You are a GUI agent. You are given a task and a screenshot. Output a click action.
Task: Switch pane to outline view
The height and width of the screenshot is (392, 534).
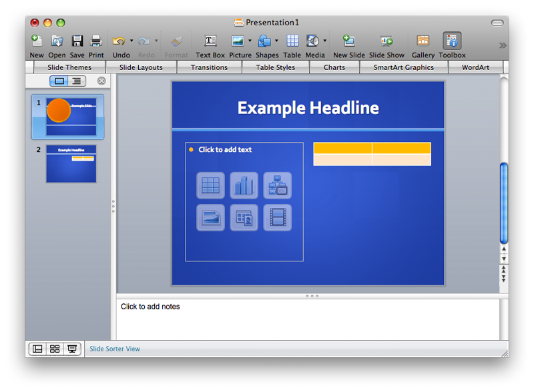(77, 81)
